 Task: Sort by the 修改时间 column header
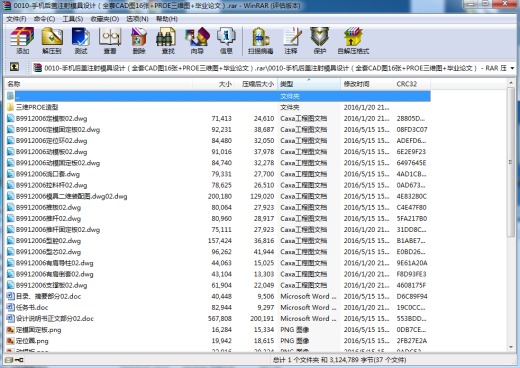[367, 84]
